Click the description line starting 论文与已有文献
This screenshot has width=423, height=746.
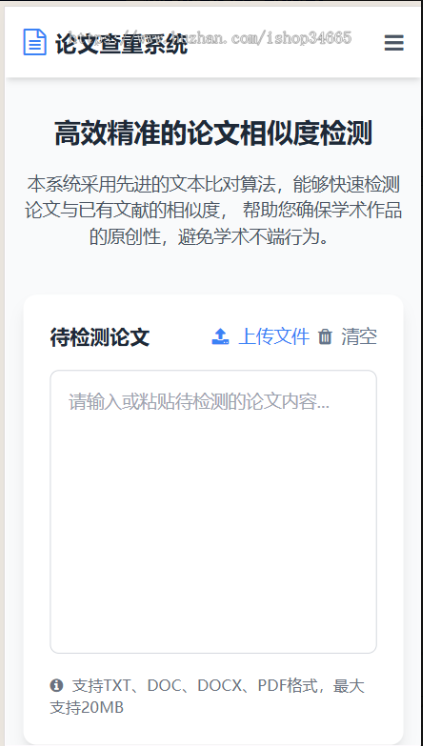pos(213,210)
